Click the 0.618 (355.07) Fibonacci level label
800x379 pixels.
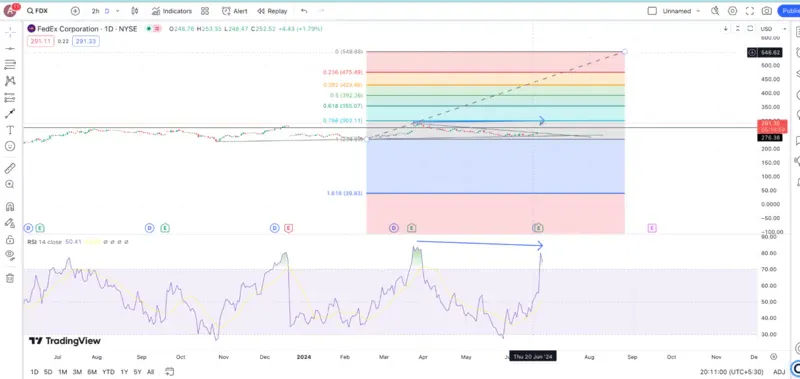coord(342,106)
